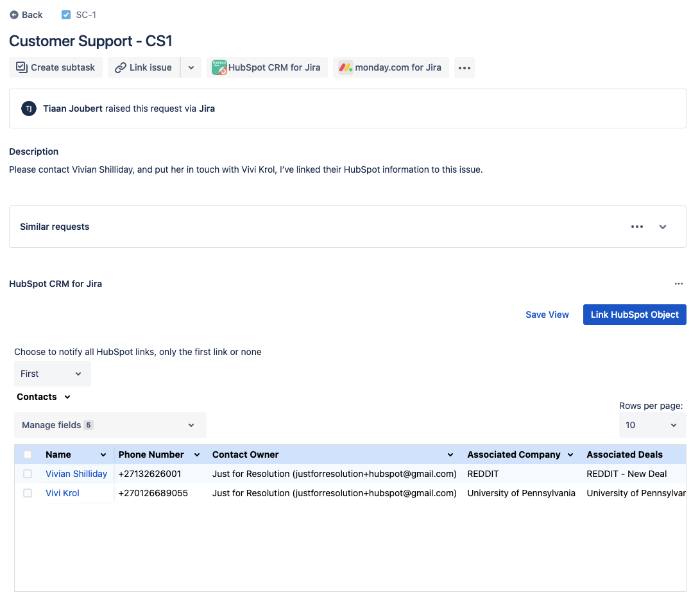Viewport: 700px width, 606px height.
Task: Click Tiaan Joubert's TJ avatar
Action: click(29, 108)
